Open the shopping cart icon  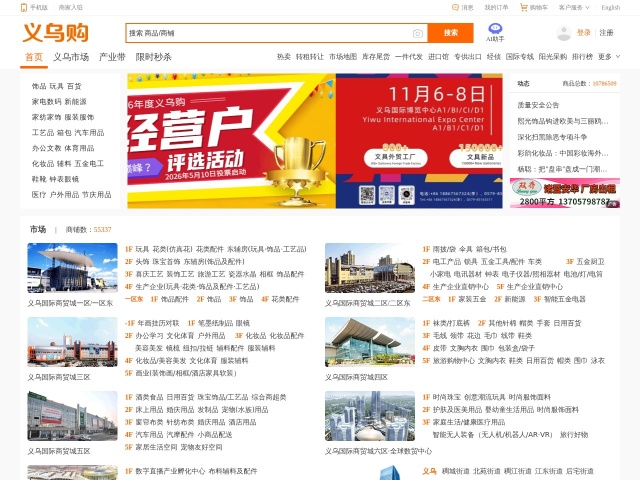coord(523,7)
